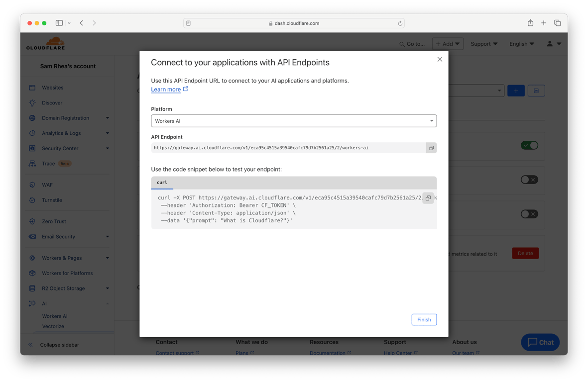Open the Support menu
The image size is (588, 382).
pos(483,44)
